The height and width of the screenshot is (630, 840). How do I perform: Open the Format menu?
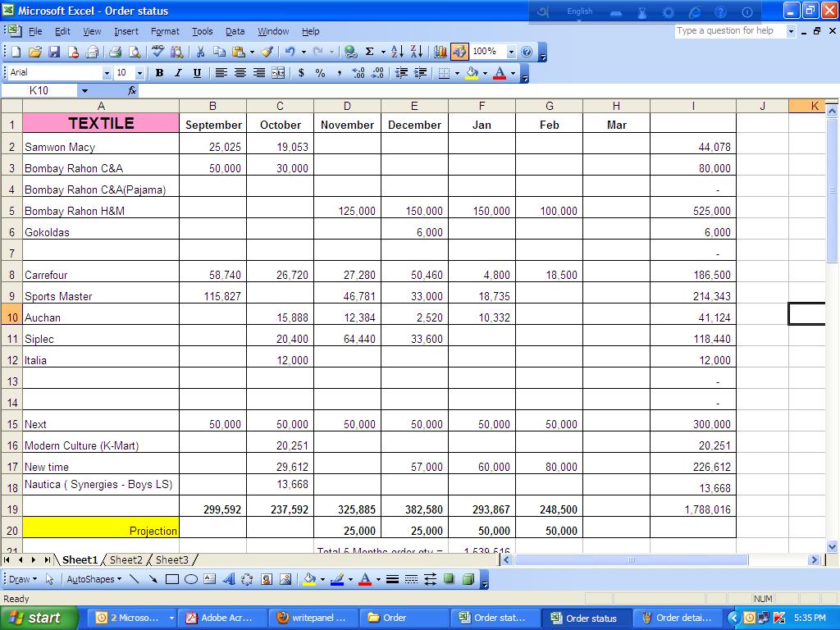[165, 32]
